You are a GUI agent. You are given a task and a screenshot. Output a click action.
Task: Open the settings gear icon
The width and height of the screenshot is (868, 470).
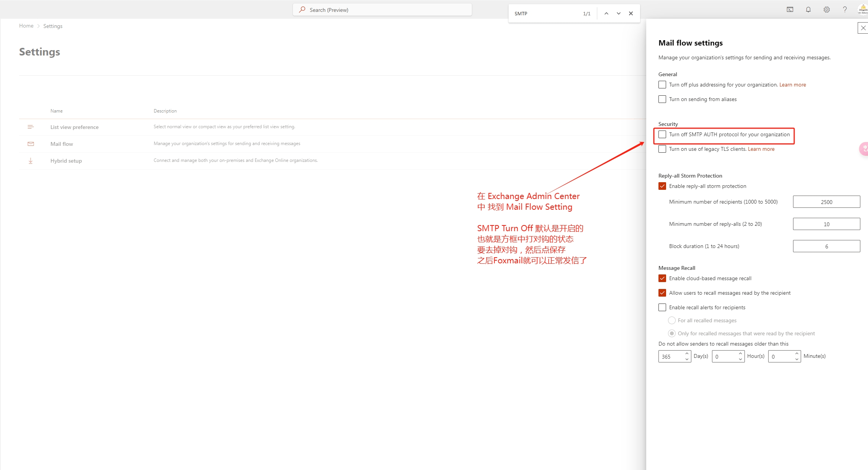click(x=826, y=9)
